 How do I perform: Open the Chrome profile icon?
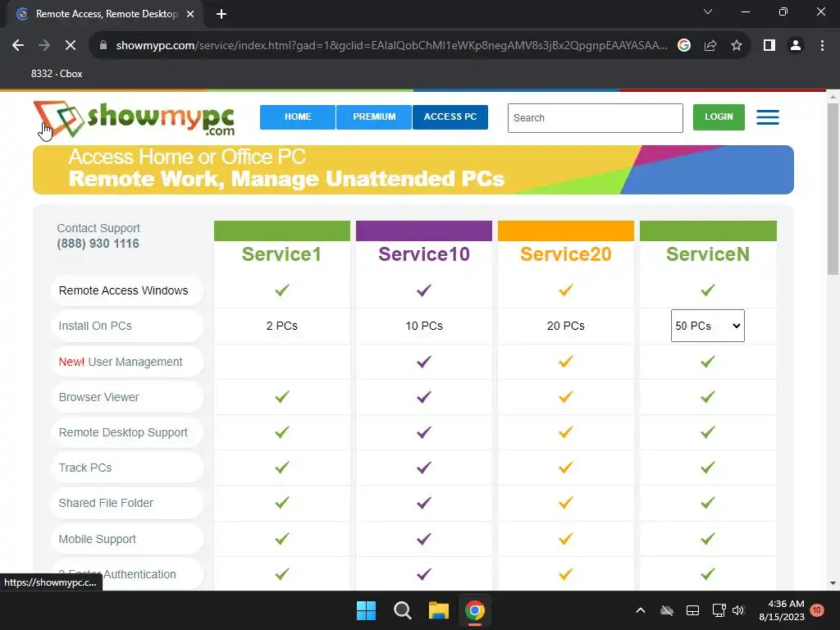796,46
